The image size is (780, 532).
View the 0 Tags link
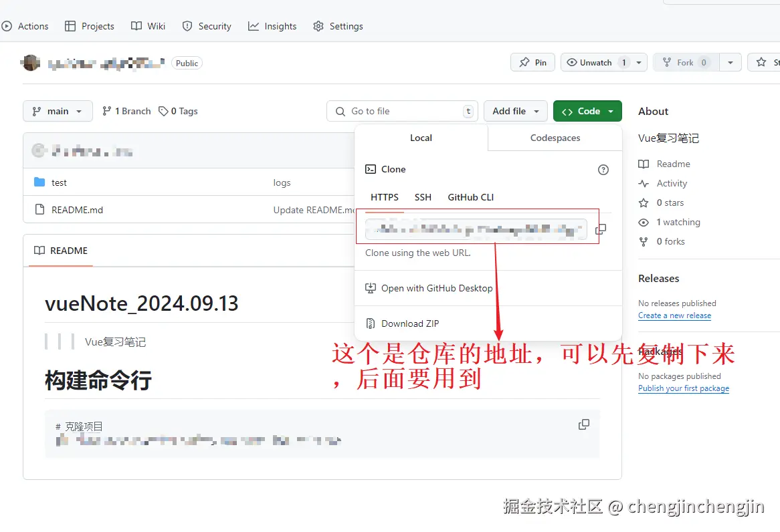[178, 111]
